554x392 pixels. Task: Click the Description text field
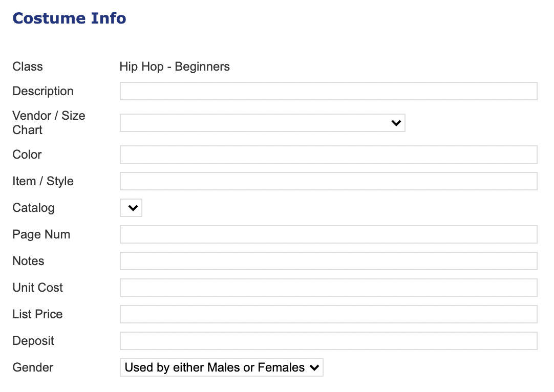328,91
